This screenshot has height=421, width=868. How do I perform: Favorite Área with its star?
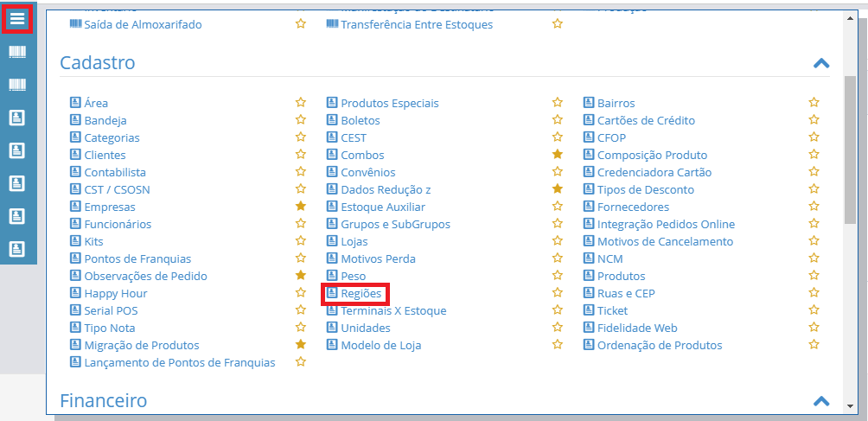301,102
